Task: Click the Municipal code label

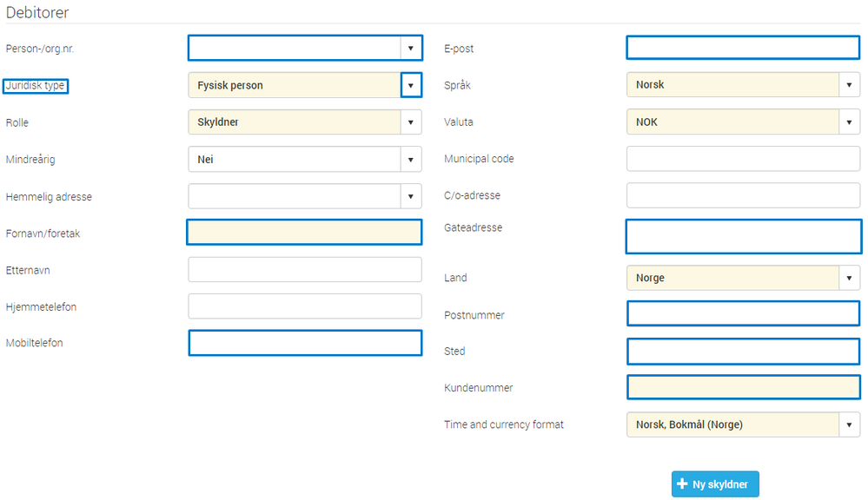Action: click(479, 160)
